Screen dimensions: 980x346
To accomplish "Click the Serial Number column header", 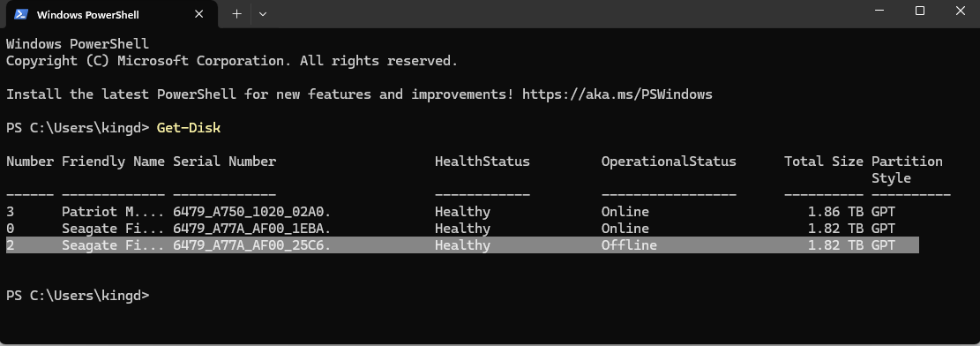I will coord(224,162).
